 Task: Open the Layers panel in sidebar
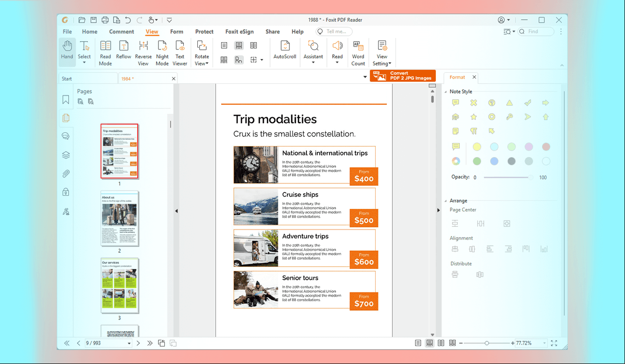point(66,155)
